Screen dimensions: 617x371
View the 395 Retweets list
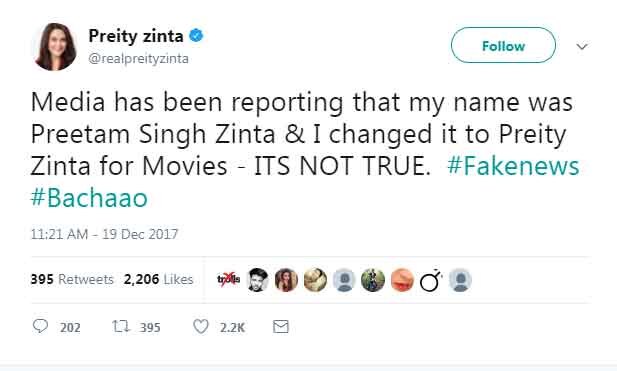72,279
